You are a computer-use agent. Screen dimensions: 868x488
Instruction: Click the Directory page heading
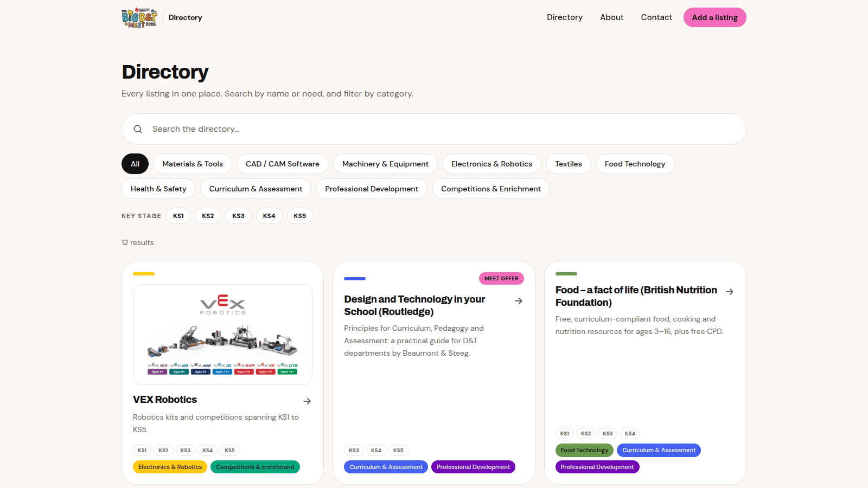click(165, 72)
